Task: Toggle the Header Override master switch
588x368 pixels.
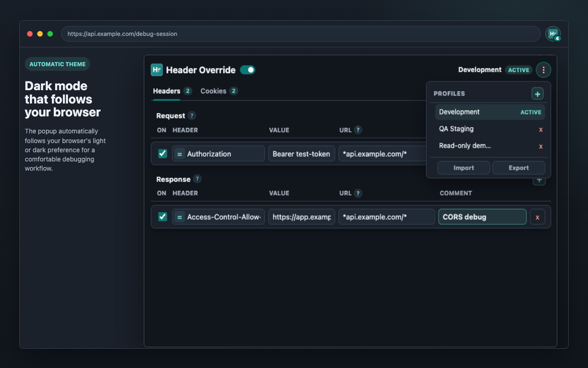Action: point(248,70)
